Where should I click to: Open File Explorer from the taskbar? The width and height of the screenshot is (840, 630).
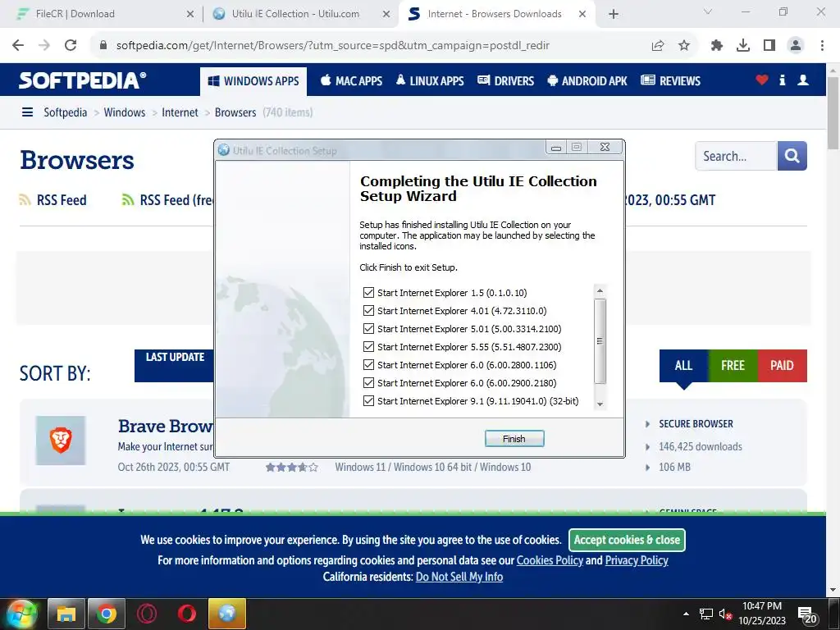coord(66,614)
